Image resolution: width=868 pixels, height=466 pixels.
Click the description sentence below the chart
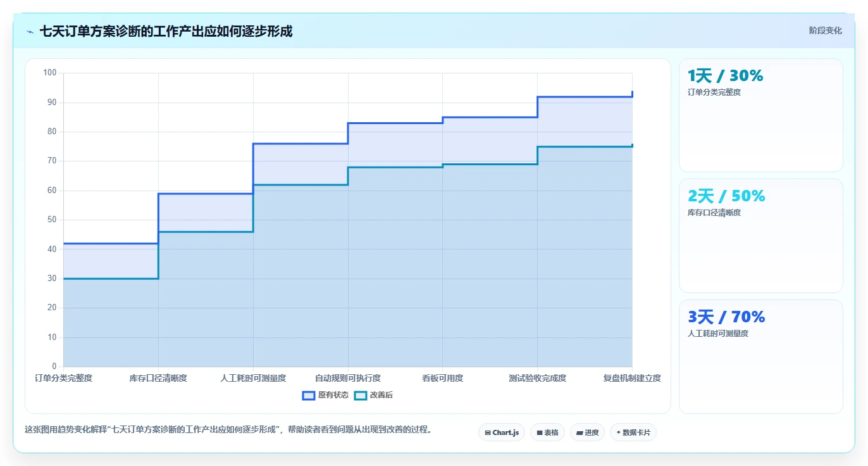(230, 429)
